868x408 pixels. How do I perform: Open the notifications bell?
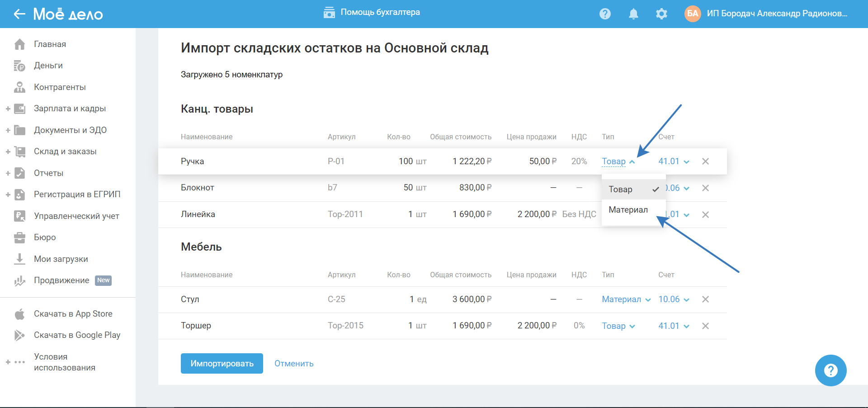pos(633,14)
